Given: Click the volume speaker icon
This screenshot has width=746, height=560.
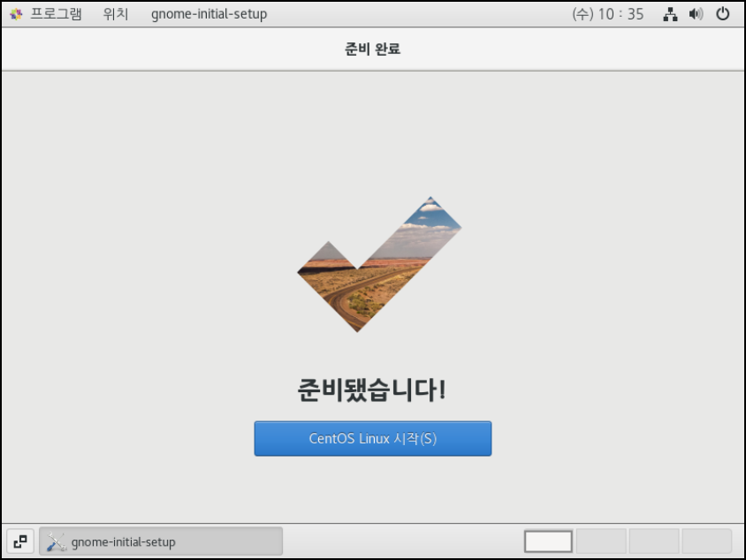Looking at the screenshot, I should click(696, 14).
